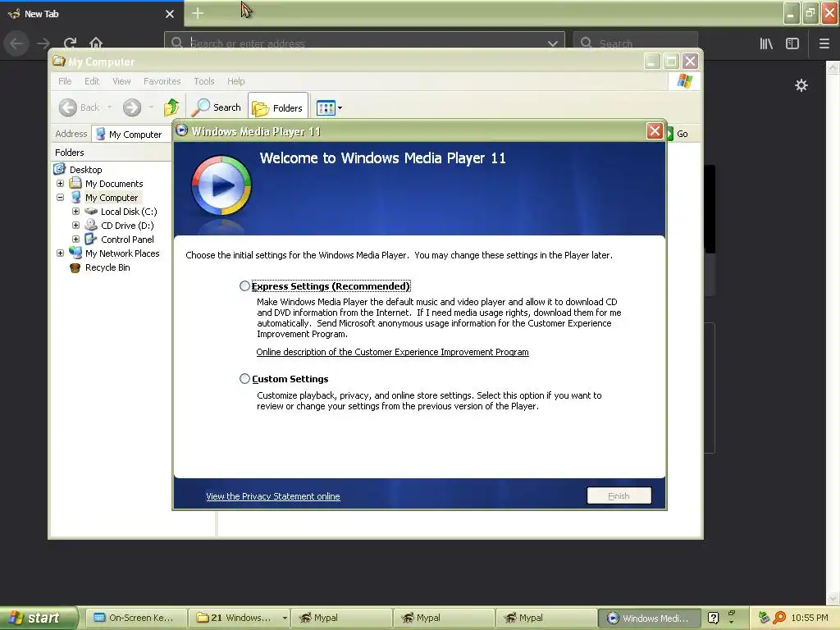Click the My Computer address field
The image size is (840, 630).
(x=132, y=134)
